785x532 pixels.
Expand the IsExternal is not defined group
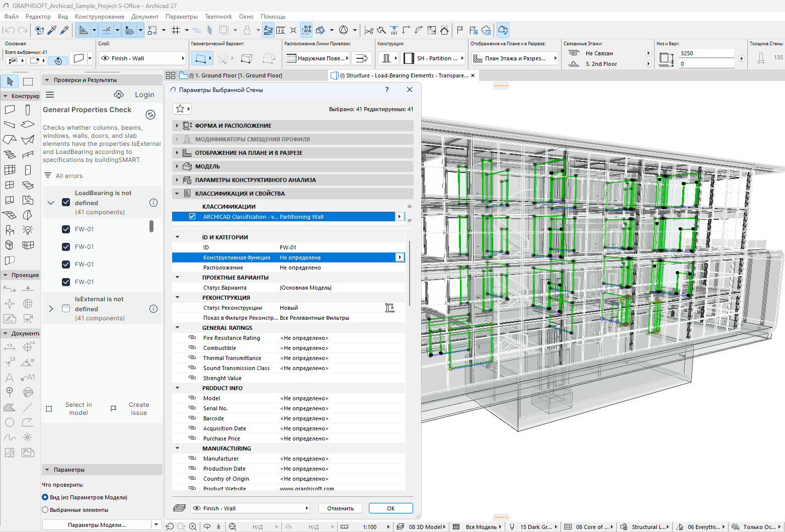tap(51, 309)
